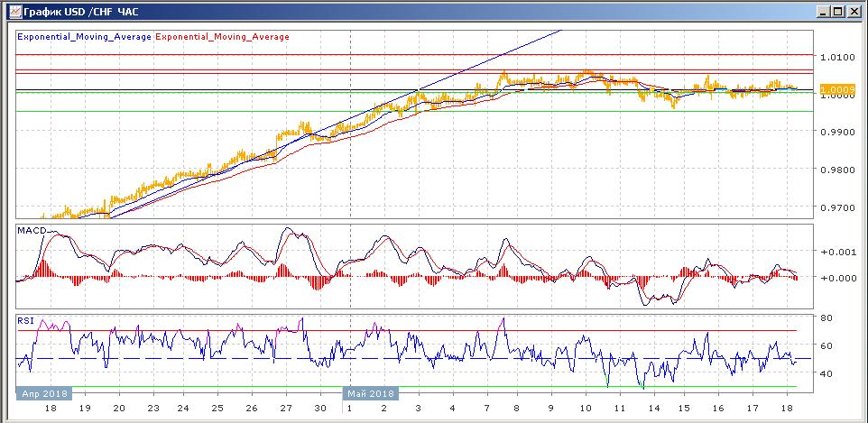Screen dimensions: 868x423
Task: Click the 80 level on RSI axis
Action: tap(827, 318)
